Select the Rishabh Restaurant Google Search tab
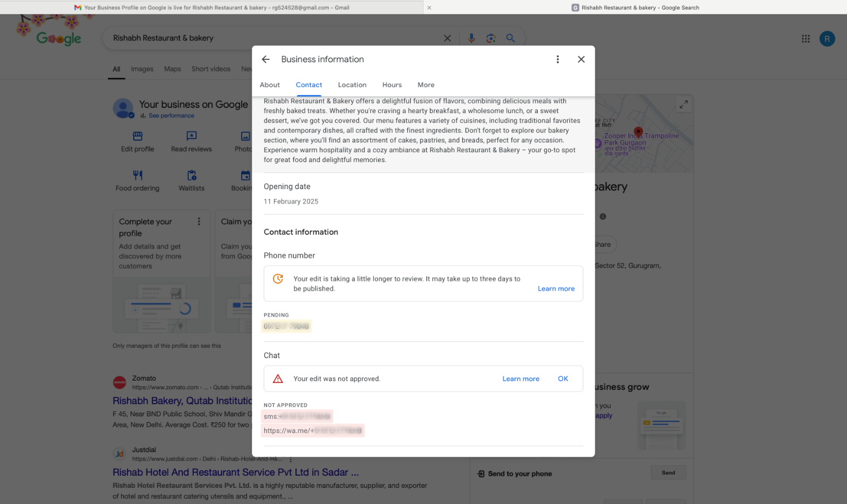Screen dimensions: 847x504 click(635, 7)
